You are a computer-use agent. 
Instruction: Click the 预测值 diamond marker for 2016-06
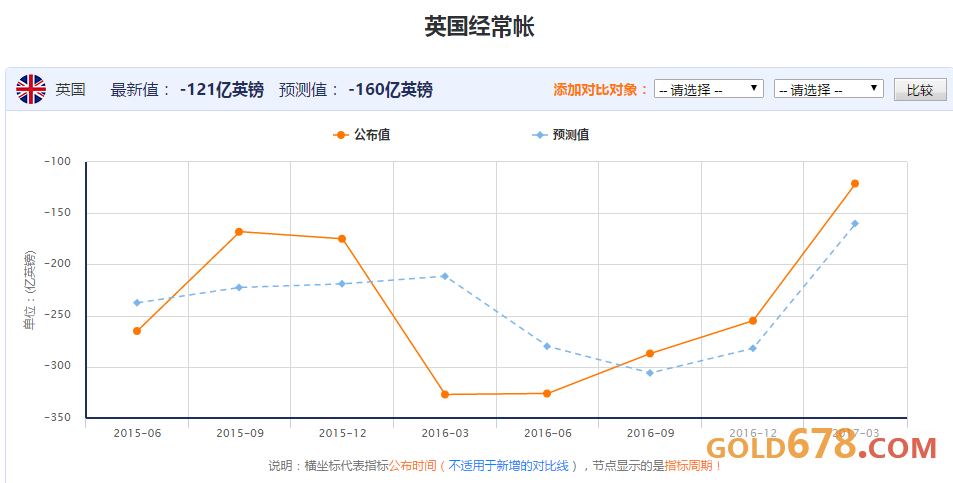547,346
